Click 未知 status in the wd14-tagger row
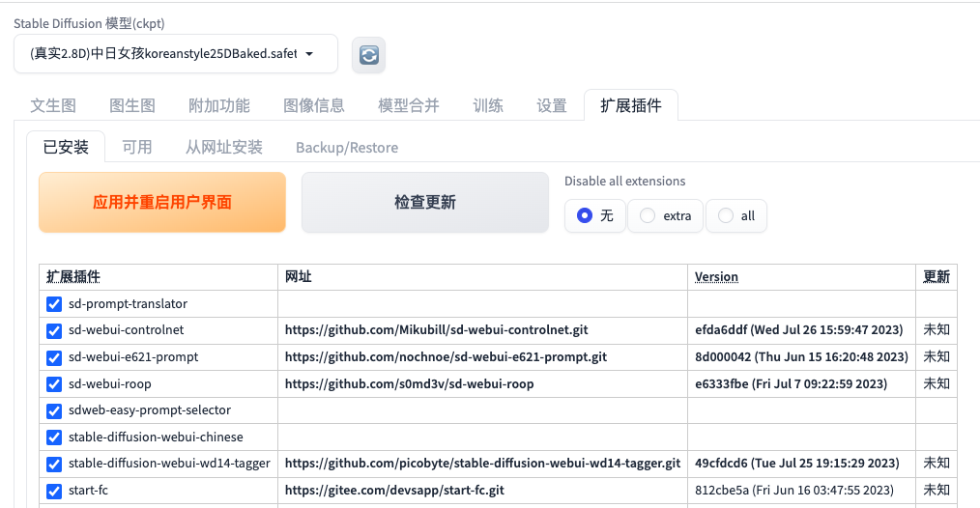Viewport: 980px width, 508px height. click(x=937, y=463)
